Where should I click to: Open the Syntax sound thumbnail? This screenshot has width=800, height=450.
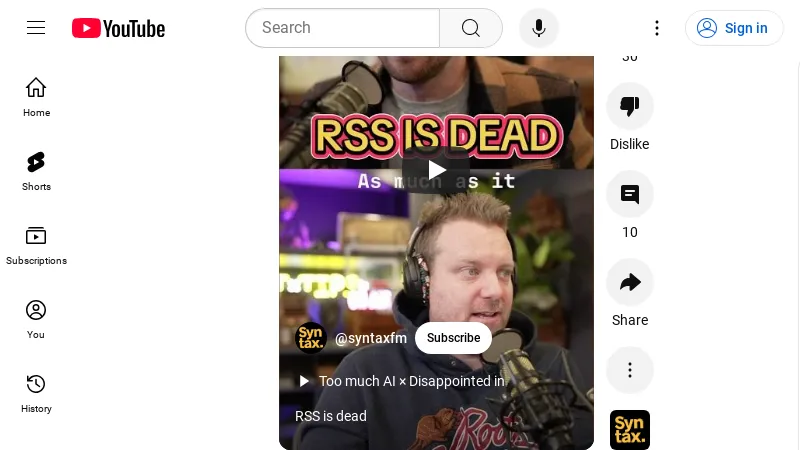pyautogui.click(x=630, y=429)
